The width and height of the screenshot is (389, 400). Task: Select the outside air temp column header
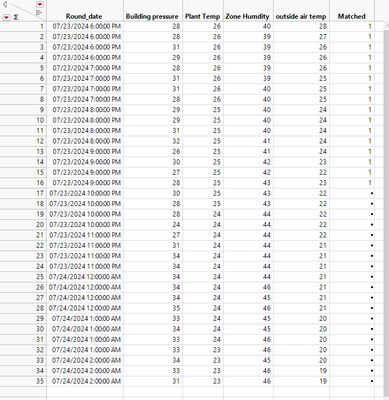pos(301,16)
